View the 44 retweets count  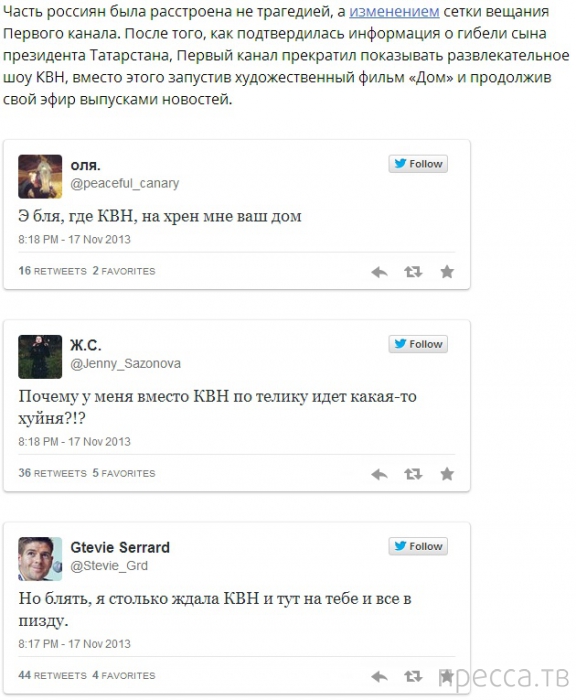coord(53,675)
